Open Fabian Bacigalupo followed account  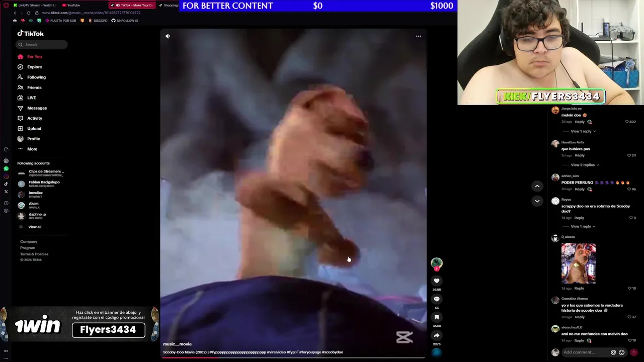[x=39, y=184]
